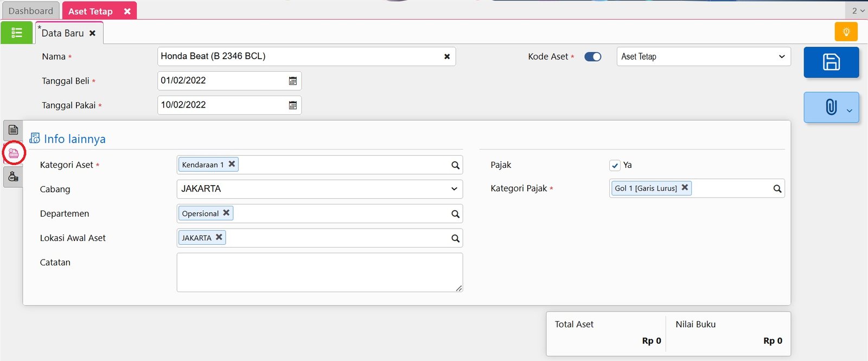The image size is (868, 361).
Task: Click the orange lightbulb hint icon
Action: tap(846, 32)
